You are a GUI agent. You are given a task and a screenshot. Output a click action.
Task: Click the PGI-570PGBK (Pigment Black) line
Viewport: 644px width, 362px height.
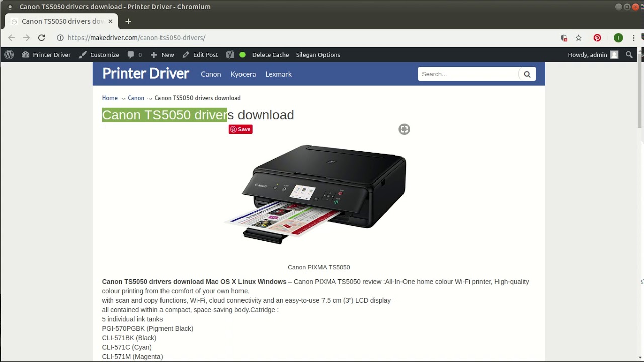147,328
